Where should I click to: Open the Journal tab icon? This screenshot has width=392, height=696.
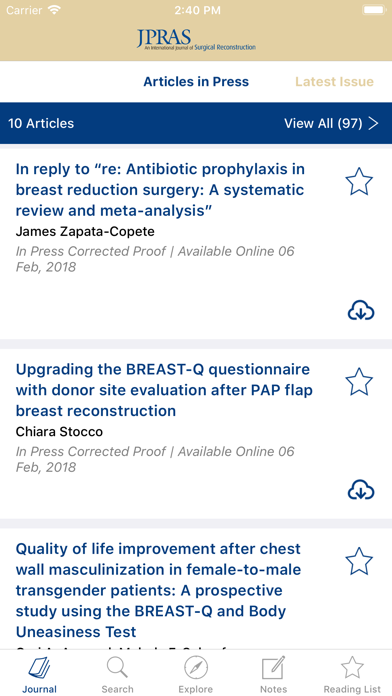click(39, 668)
